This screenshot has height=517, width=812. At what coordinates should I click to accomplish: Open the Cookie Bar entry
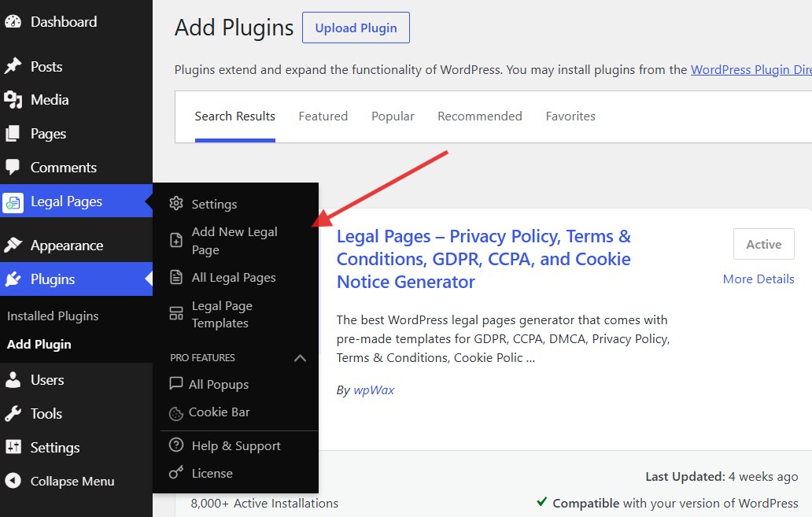point(219,412)
